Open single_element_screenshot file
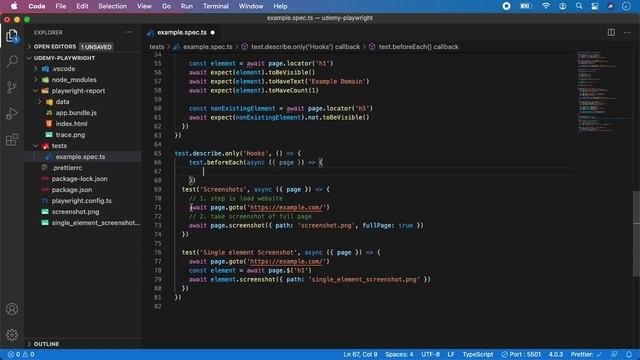Viewport: 640px width, 360px height. (x=96, y=223)
